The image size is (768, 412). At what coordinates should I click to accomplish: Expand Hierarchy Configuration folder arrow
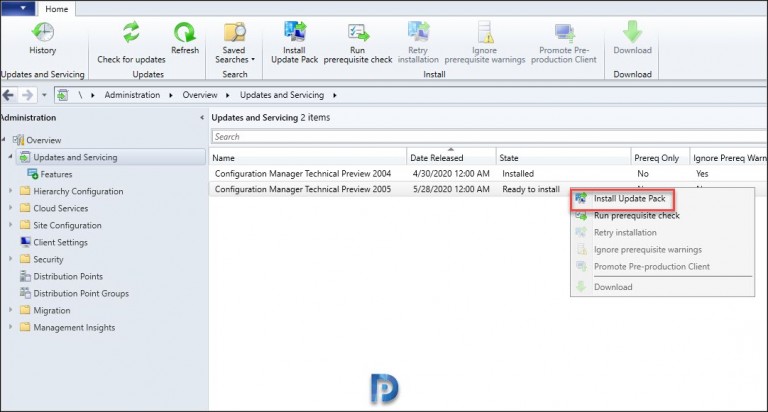click(x=10, y=191)
